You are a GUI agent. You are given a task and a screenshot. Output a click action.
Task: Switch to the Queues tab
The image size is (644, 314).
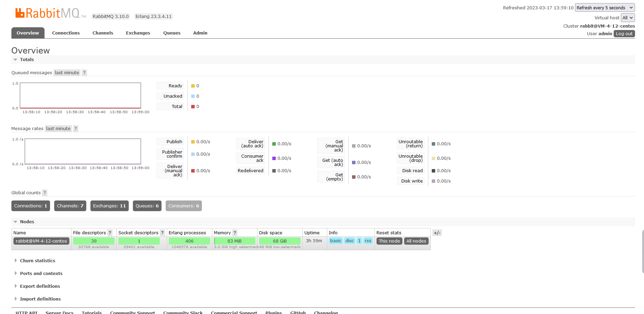(x=172, y=33)
